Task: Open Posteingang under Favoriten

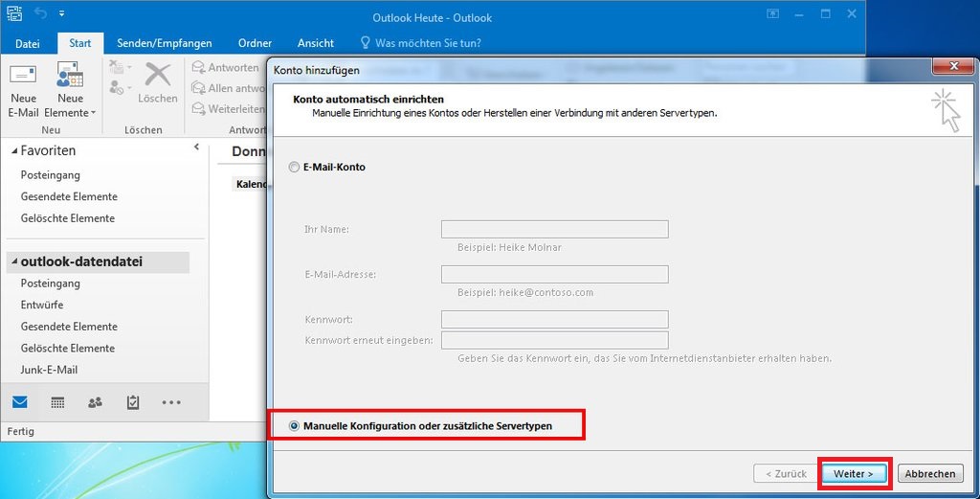Action: [50, 175]
